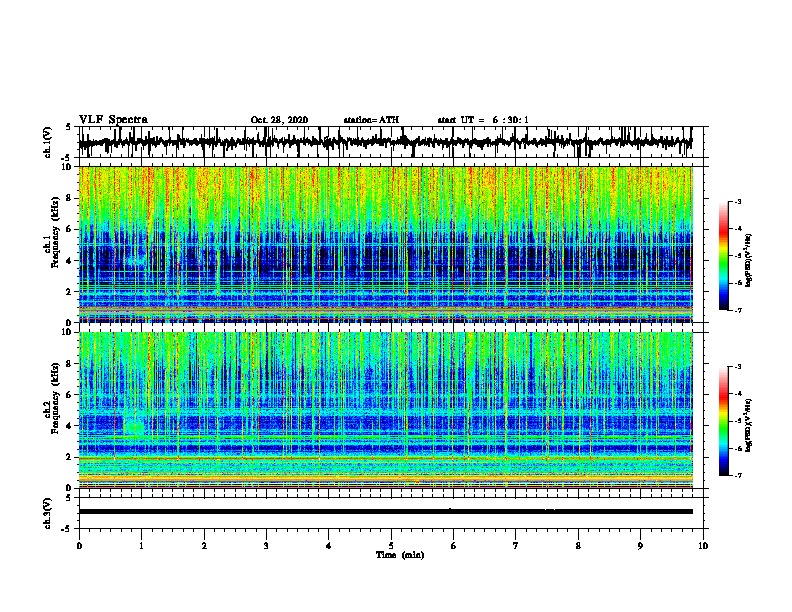This screenshot has height=612, width=792.
Task: Click the ch.1 color scale bar
Action: click(723, 256)
